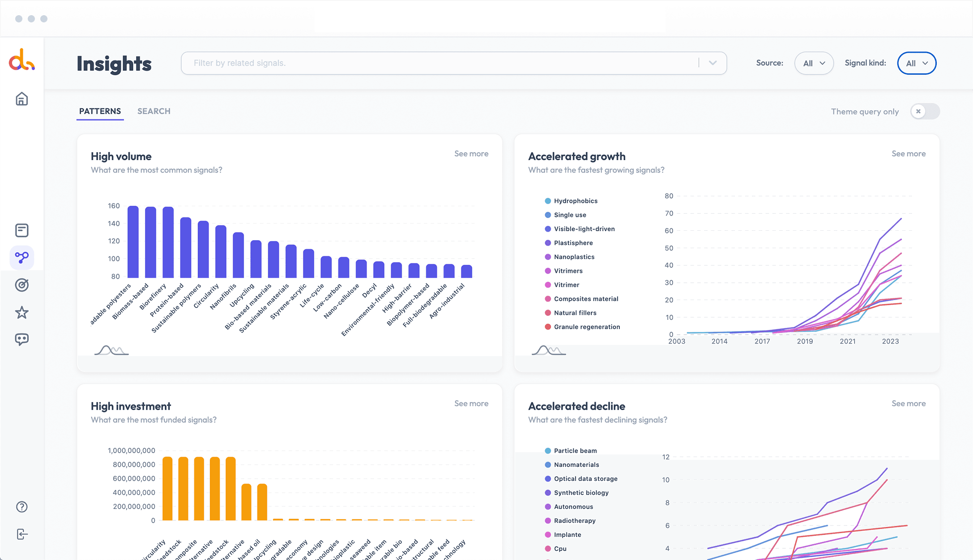The height and width of the screenshot is (560, 973).
Task: Toggle Natural fillers legend entry
Action: [570, 313]
